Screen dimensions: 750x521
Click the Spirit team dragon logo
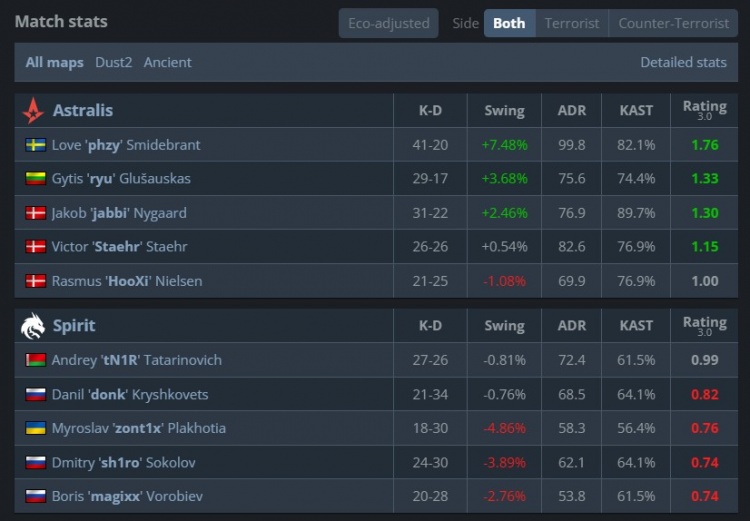click(x=33, y=325)
